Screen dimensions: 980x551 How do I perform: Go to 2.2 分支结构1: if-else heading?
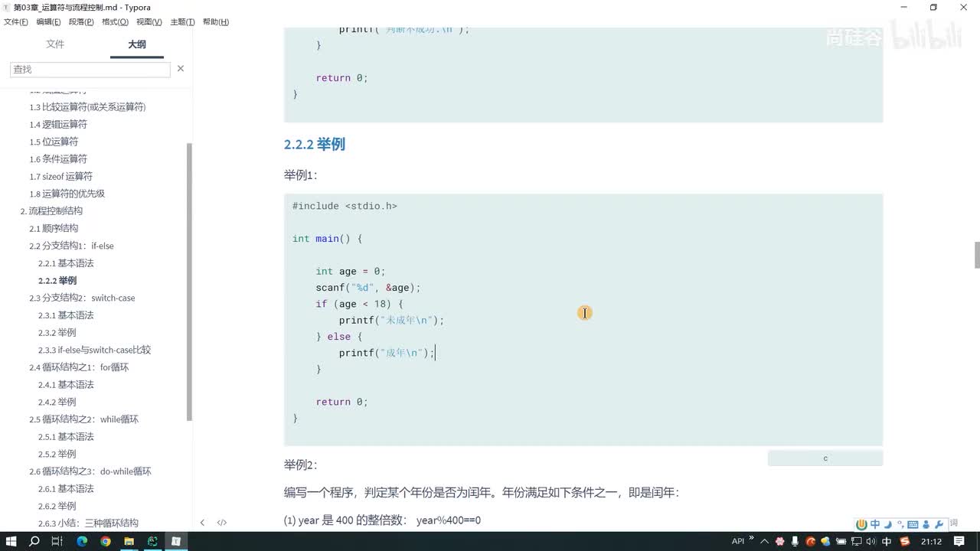point(71,246)
